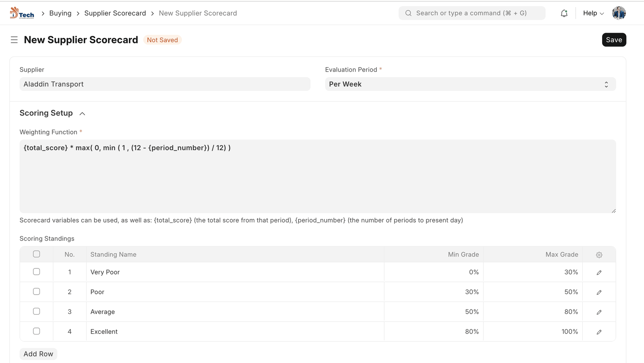Open the user profile avatar

619,13
